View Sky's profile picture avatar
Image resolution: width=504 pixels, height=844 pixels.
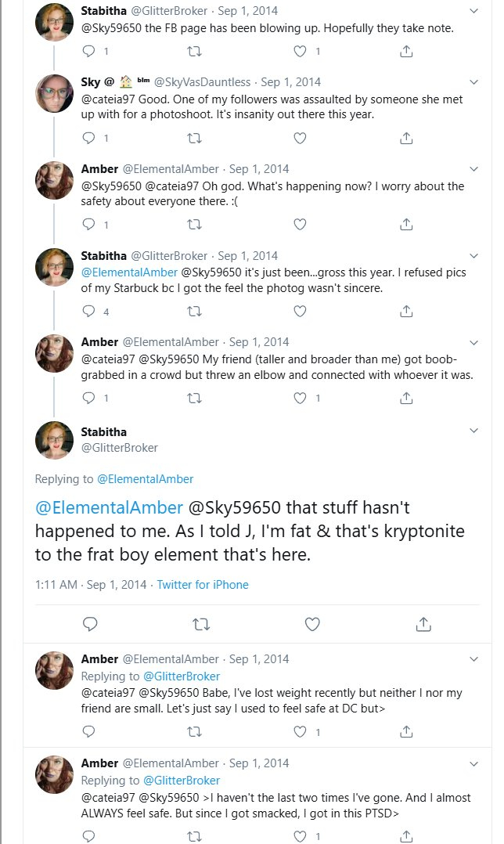[55, 95]
